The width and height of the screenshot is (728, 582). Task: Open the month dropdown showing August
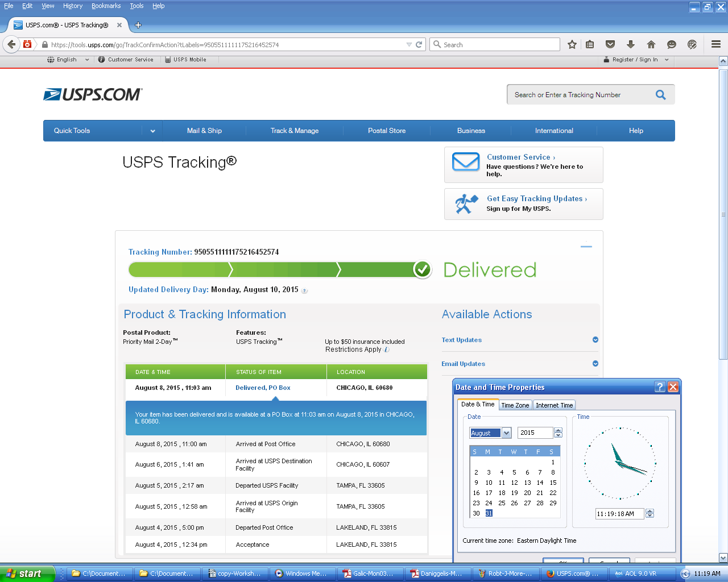(506, 433)
